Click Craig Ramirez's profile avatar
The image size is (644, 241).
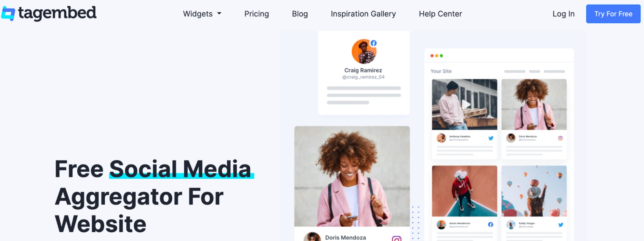364,52
